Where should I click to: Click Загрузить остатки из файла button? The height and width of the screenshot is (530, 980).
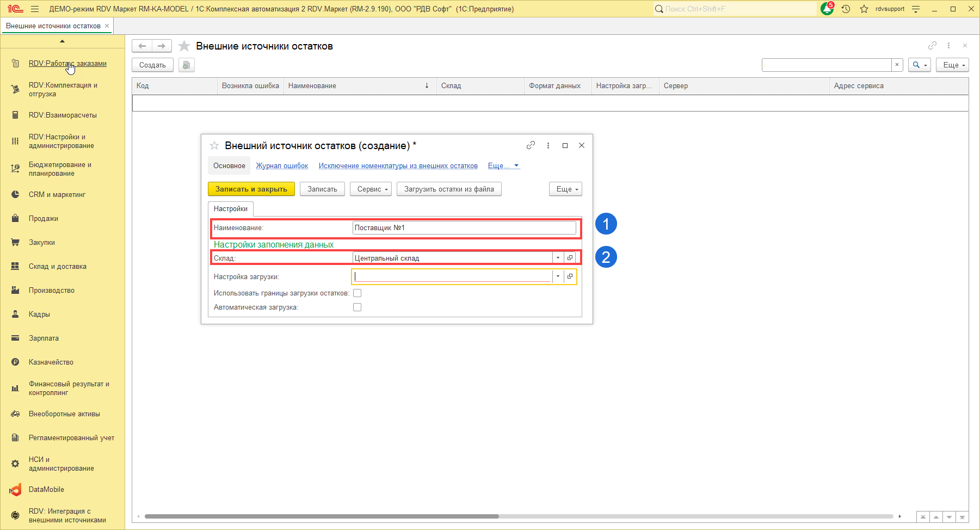tap(449, 189)
